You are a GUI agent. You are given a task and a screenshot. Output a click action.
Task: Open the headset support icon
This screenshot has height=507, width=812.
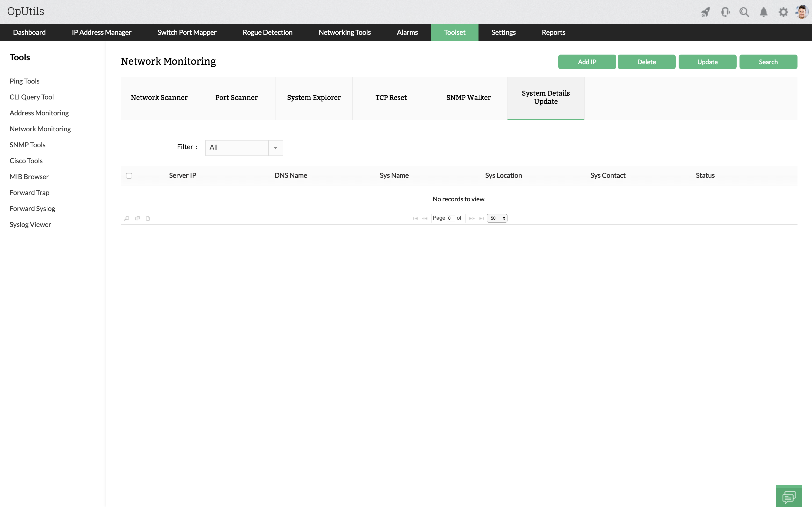(x=725, y=12)
